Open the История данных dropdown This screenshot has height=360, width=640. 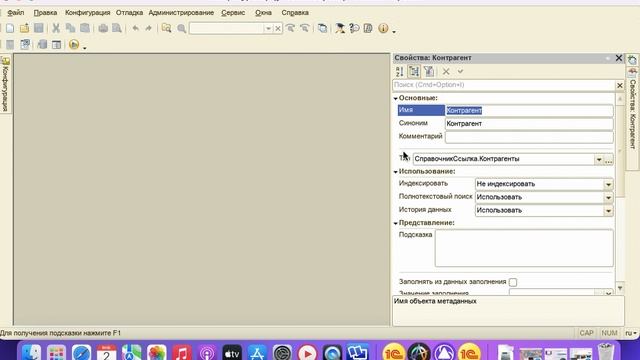point(608,211)
